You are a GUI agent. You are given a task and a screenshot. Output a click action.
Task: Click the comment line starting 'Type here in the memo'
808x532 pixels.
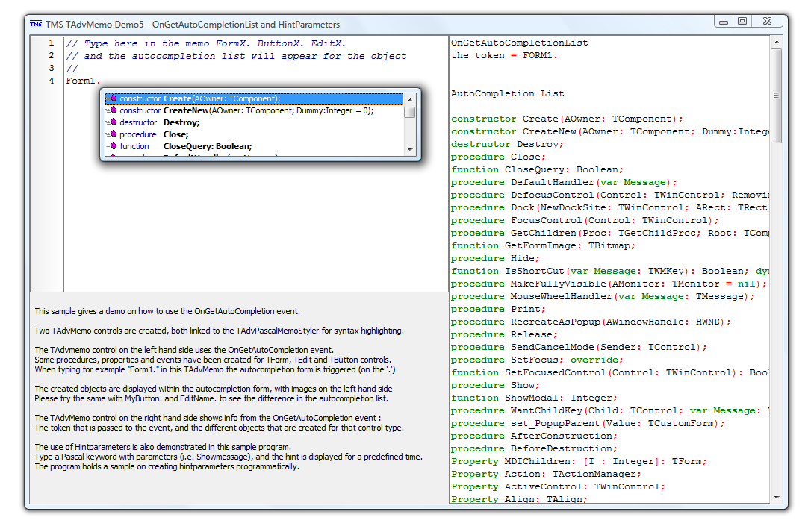pyautogui.click(x=206, y=43)
